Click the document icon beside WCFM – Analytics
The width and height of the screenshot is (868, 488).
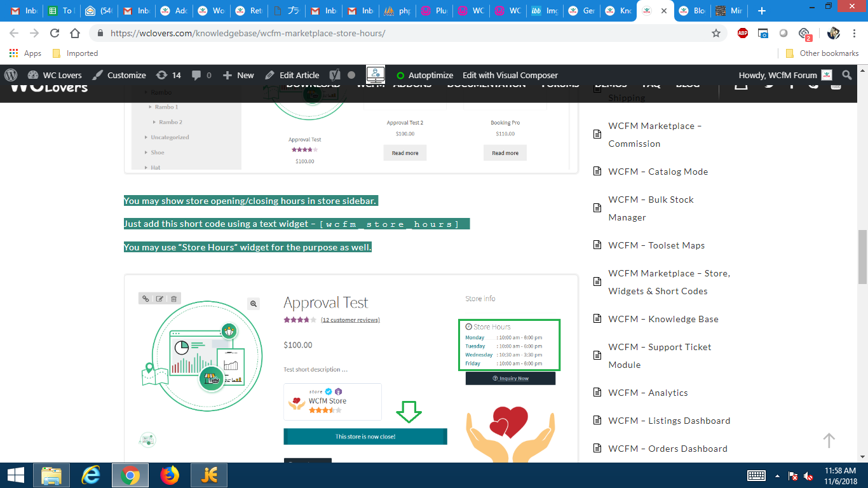pos(597,393)
